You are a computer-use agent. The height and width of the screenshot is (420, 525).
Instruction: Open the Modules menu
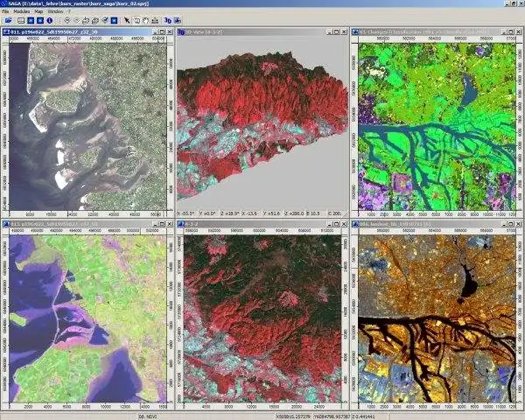click(x=23, y=10)
